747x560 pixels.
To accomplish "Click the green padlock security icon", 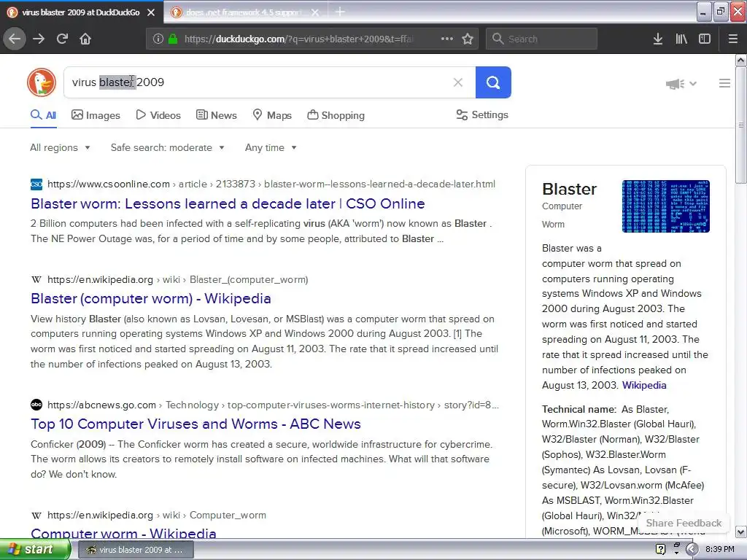I will tap(173, 39).
